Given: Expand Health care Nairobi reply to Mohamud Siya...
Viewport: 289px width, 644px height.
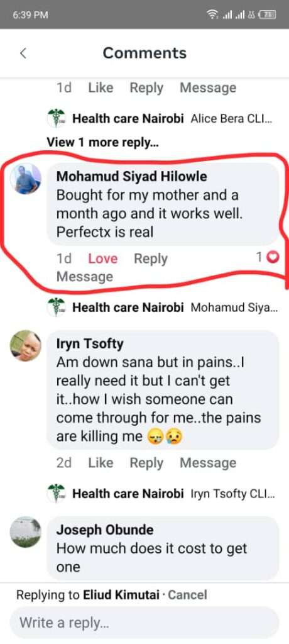Looking at the screenshot, I should point(175,308).
